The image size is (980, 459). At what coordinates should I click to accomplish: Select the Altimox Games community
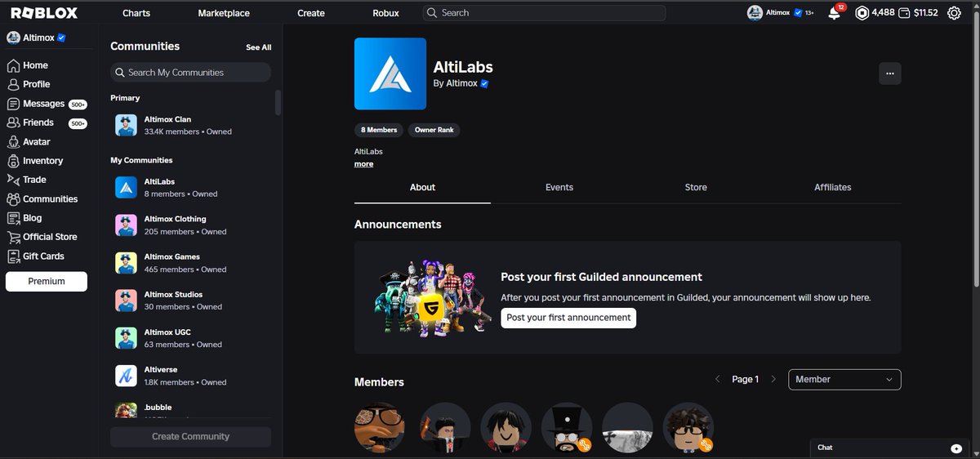pos(190,262)
